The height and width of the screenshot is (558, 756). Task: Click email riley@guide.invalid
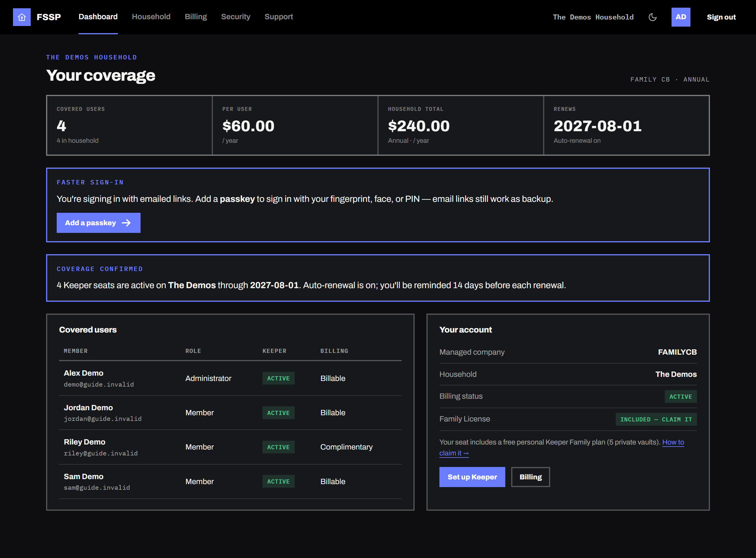(101, 453)
